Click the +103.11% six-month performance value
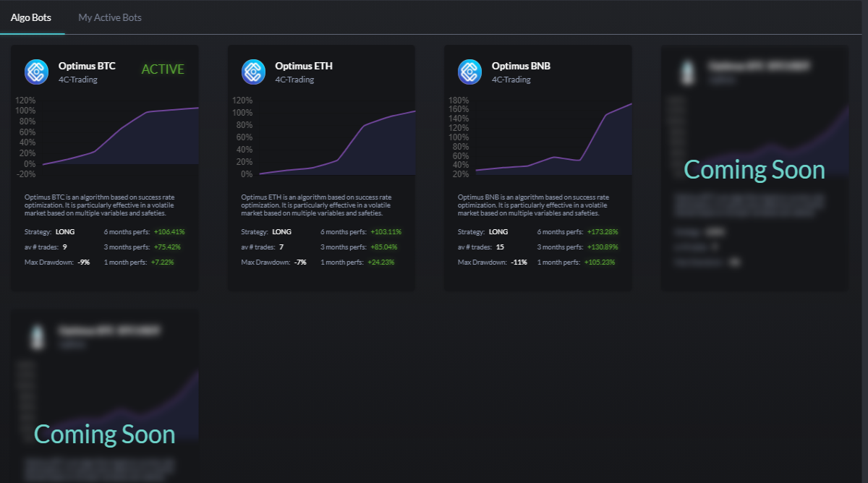868x483 pixels. [x=386, y=232]
